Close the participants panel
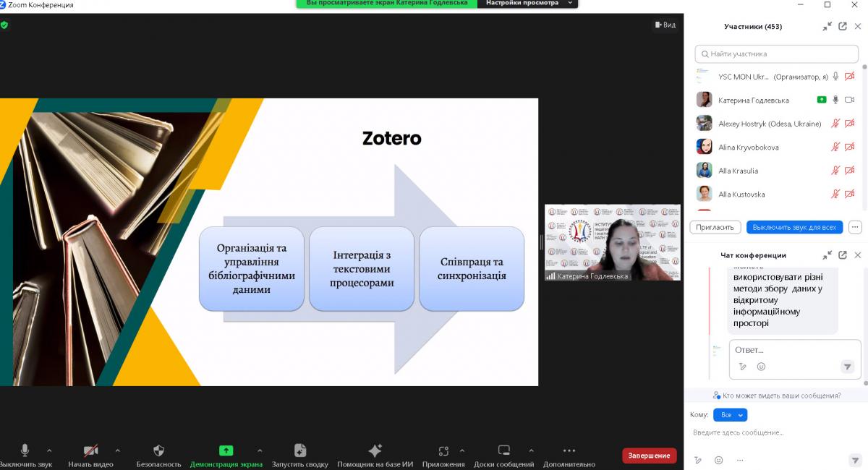Viewport: 868px width, 470px height. coord(858,27)
